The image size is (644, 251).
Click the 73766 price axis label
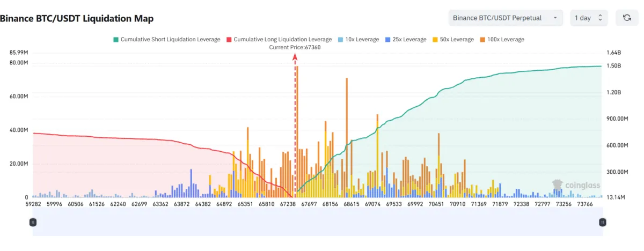pyautogui.click(x=585, y=204)
